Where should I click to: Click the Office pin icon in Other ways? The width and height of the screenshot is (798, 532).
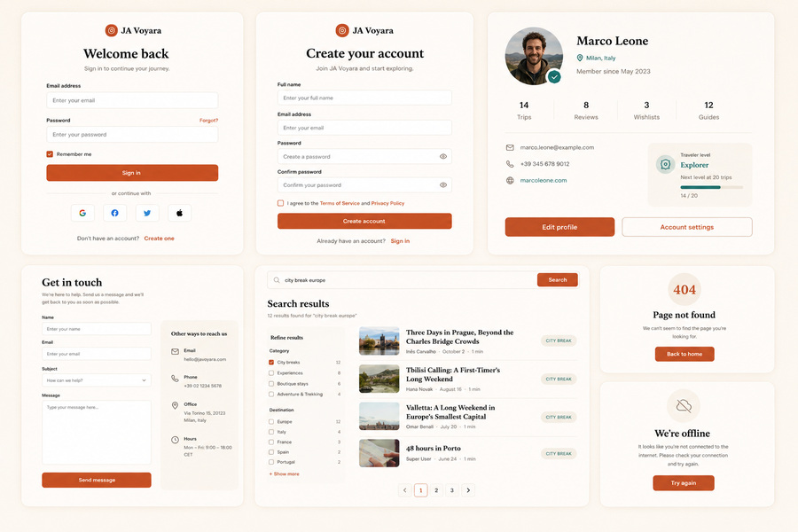(175, 405)
